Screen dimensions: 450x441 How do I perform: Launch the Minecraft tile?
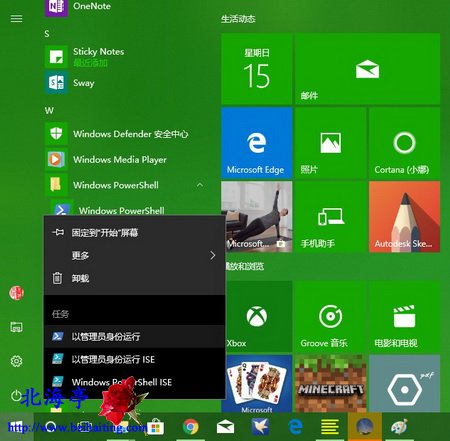pyautogui.click(x=331, y=384)
